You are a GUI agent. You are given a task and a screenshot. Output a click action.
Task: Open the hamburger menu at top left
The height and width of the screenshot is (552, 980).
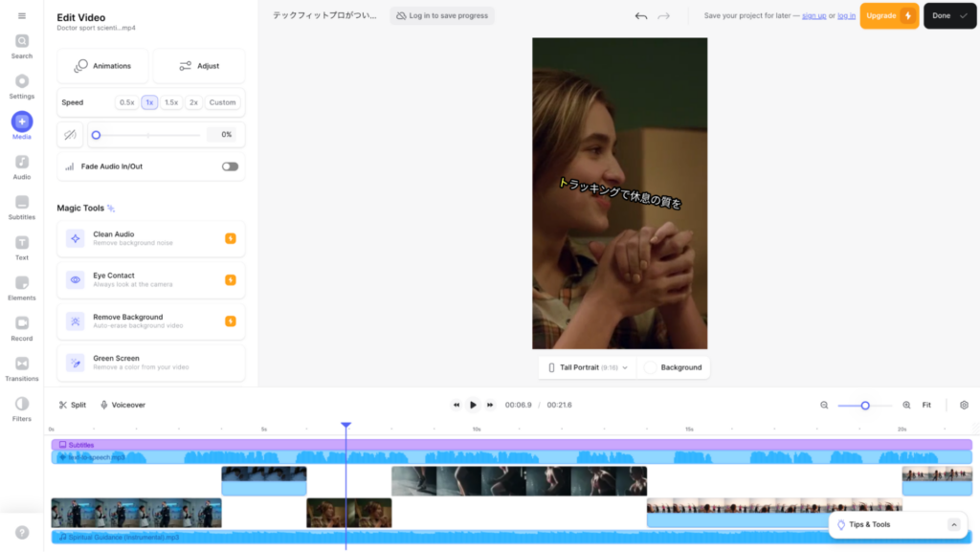[21, 16]
